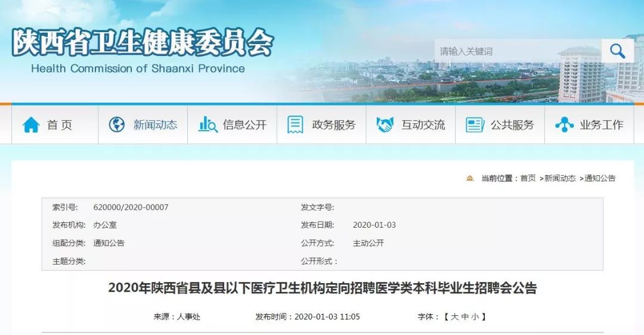Viewport: 644px width, 335px height.
Task: Open the 新闻动态 menu item
Action: pyautogui.click(x=155, y=125)
